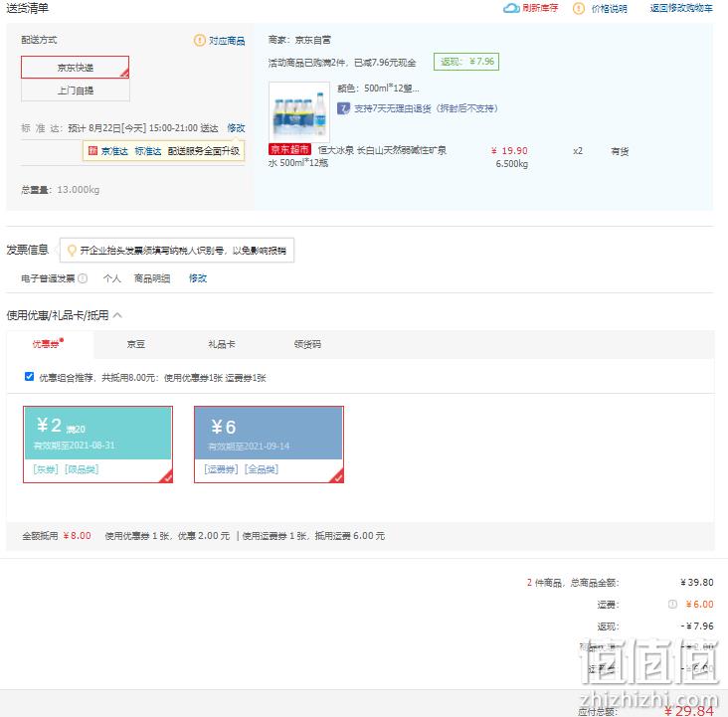The height and width of the screenshot is (717, 728).
Task: Click the 京准达 link
Action: point(114,151)
